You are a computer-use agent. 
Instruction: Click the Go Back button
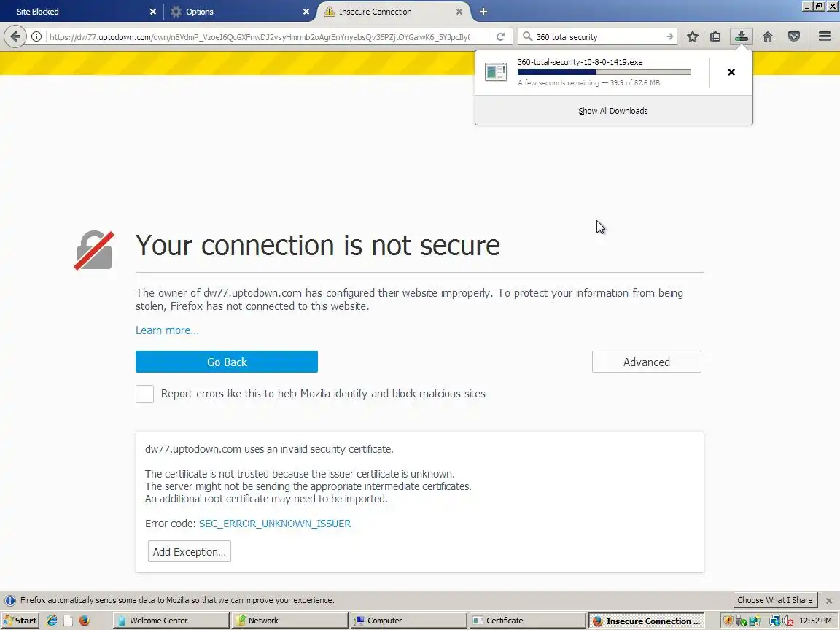point(227,362)
